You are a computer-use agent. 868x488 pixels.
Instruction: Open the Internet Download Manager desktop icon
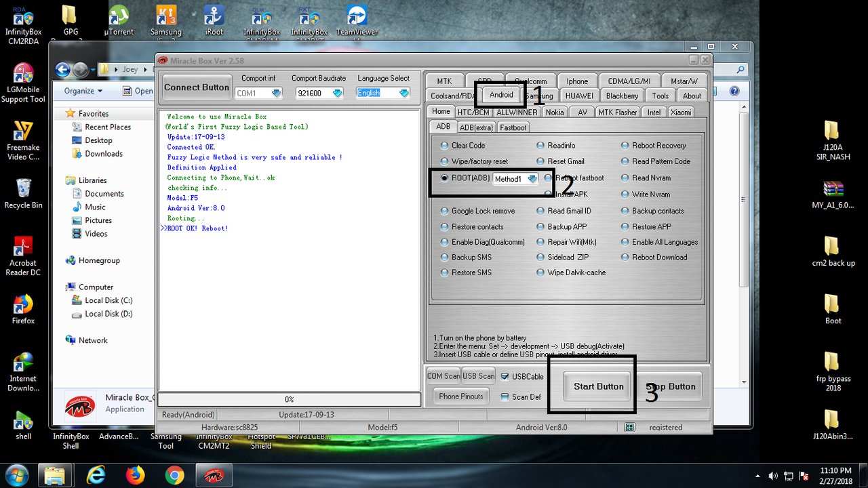tap(23, 372)
